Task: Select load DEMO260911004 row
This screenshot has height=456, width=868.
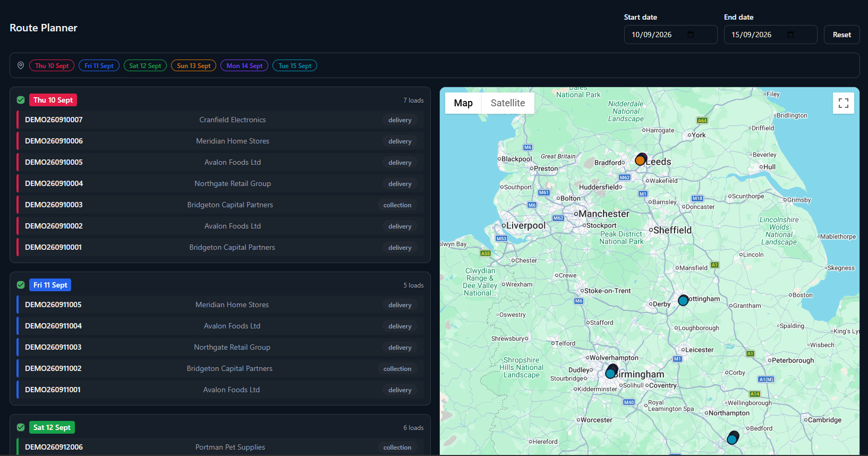Action: click(x=220, y=326)
